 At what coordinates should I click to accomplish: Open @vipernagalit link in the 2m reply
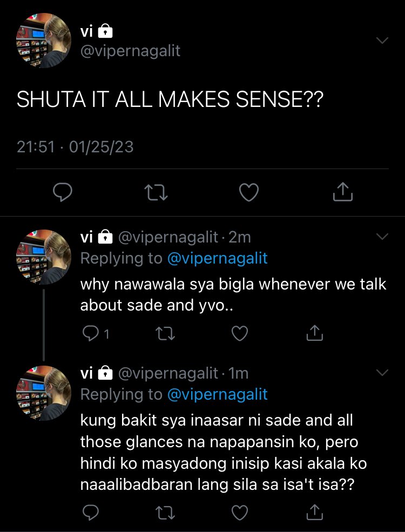pyautogui.click(x=218, y=258)
